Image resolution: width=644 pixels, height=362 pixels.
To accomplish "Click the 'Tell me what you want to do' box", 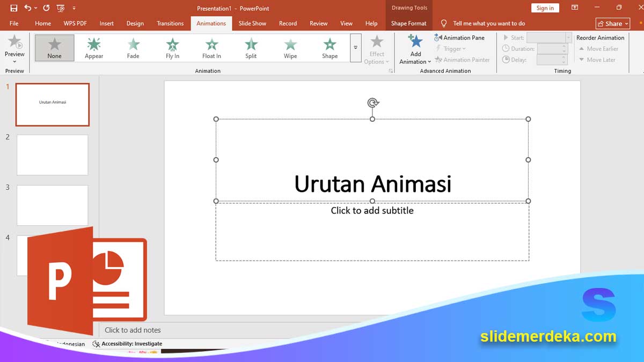I will (x=489, y=23).
